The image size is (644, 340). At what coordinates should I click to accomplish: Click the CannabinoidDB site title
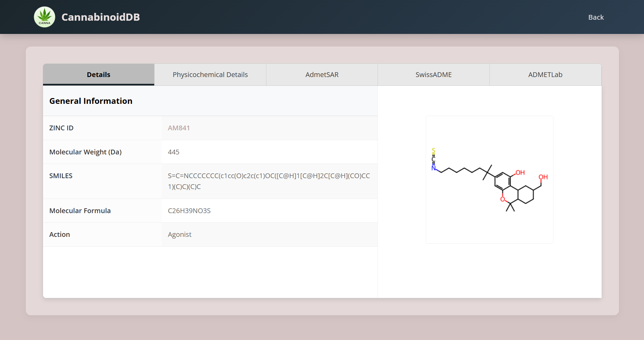pos(101,17)
